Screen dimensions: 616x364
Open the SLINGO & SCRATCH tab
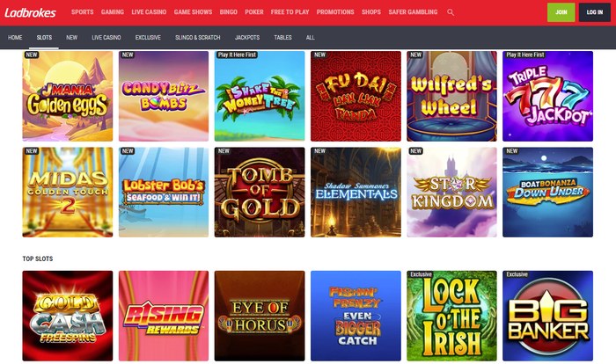tap(198, 38)
